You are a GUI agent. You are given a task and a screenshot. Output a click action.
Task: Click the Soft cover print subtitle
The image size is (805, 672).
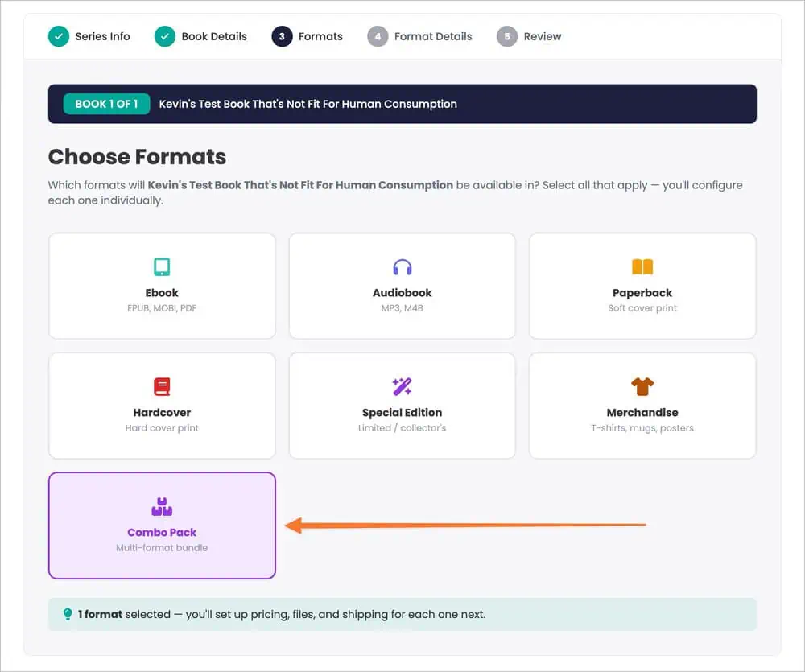point(642,308)
